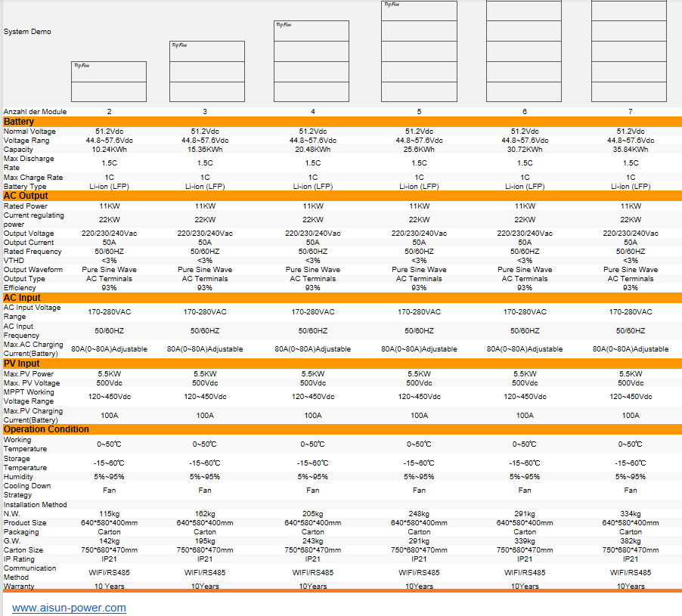
Task: Click the Voltage Rang row label
Action: click(x=26, y=141)
